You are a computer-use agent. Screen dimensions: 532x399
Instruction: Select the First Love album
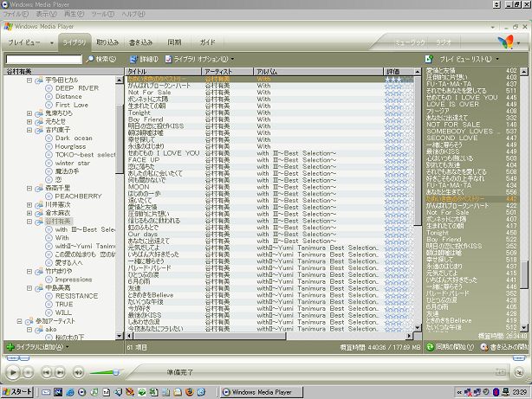(72, 105)
